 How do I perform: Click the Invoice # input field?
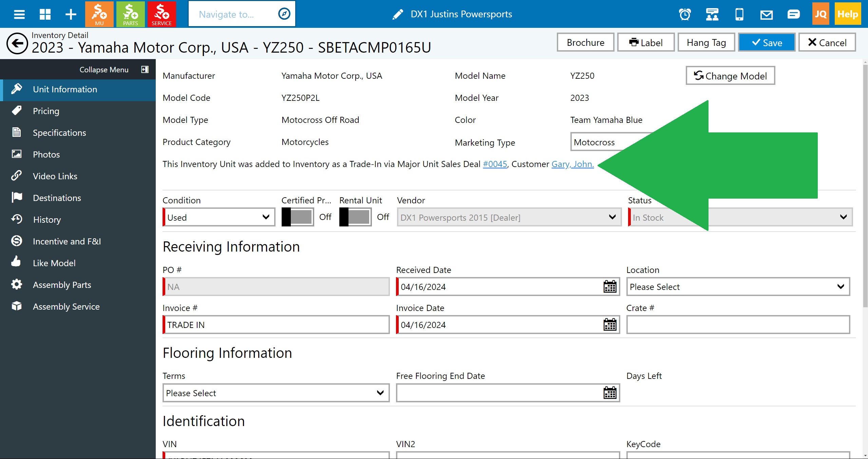pyautogui.click(x=276, y=325)
